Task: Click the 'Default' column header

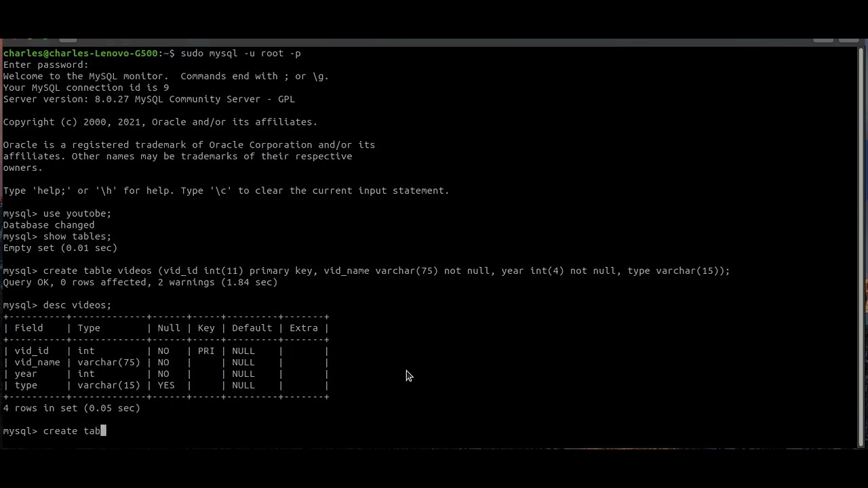Action: point(252,328)
